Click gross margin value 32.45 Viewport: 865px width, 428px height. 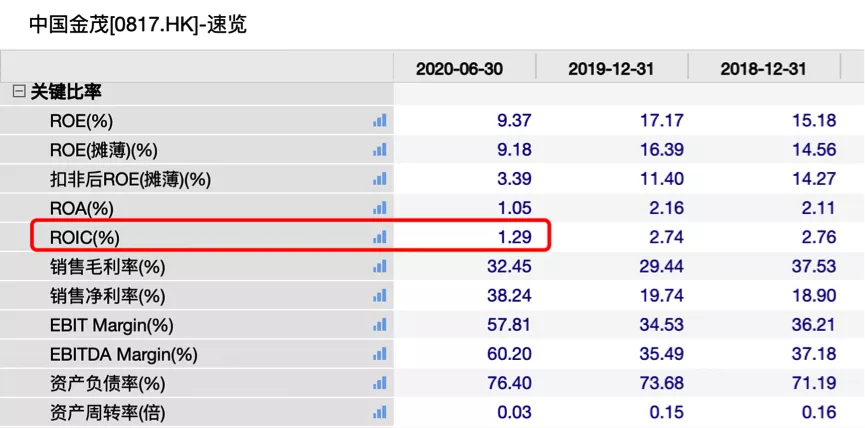click(x=509, y=267)
